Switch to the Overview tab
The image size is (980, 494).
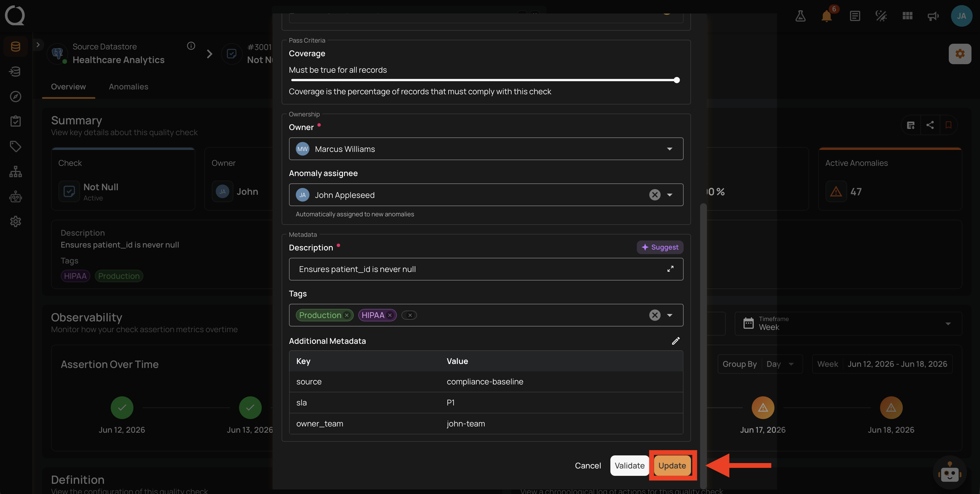coord(68,87)
